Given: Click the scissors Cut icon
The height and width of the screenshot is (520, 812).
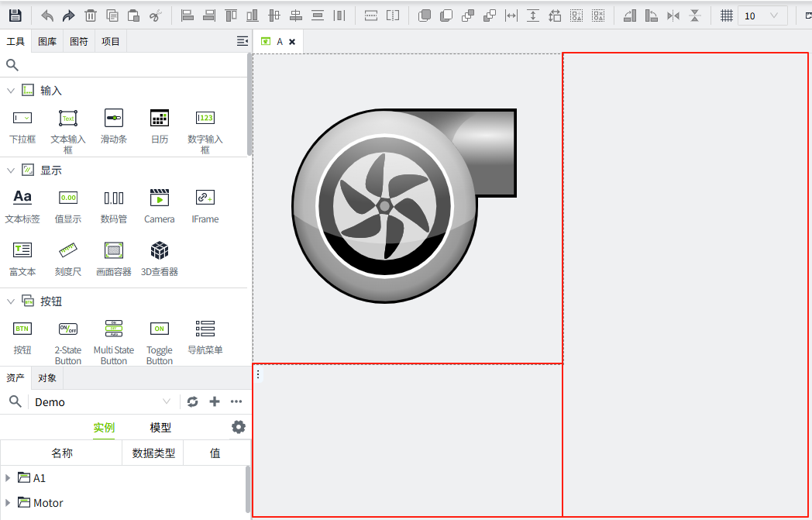Looking at the screenshot, I should (155, 15).
